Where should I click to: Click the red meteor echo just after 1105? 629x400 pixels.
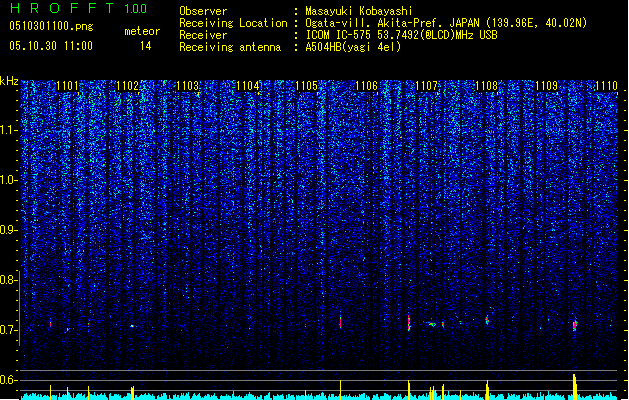341,322
